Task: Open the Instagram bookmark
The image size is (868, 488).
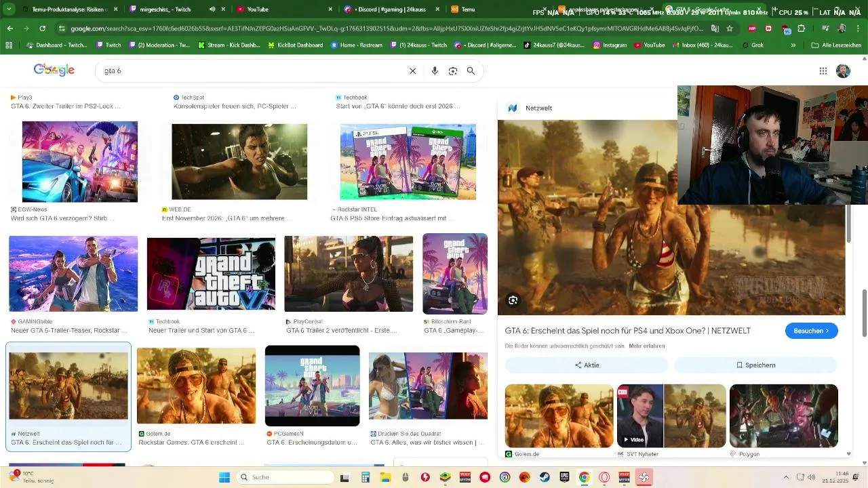Action: click(610, 45)
